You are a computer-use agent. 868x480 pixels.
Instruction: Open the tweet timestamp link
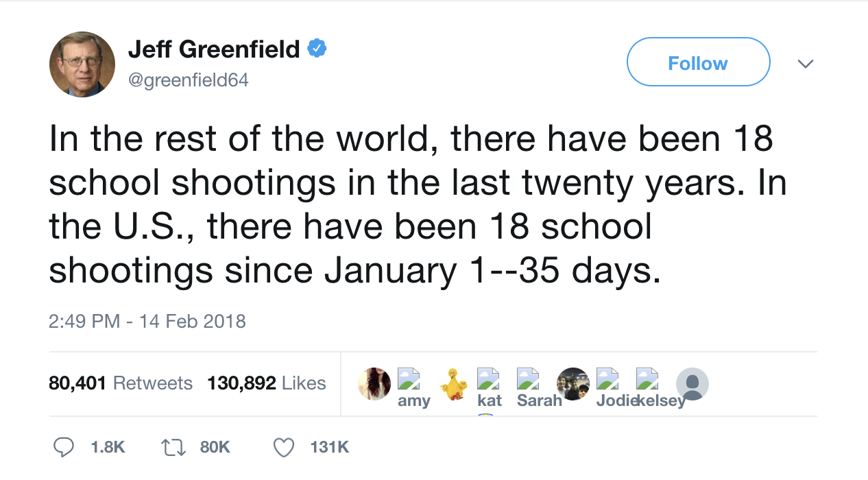tap(147, 321)
